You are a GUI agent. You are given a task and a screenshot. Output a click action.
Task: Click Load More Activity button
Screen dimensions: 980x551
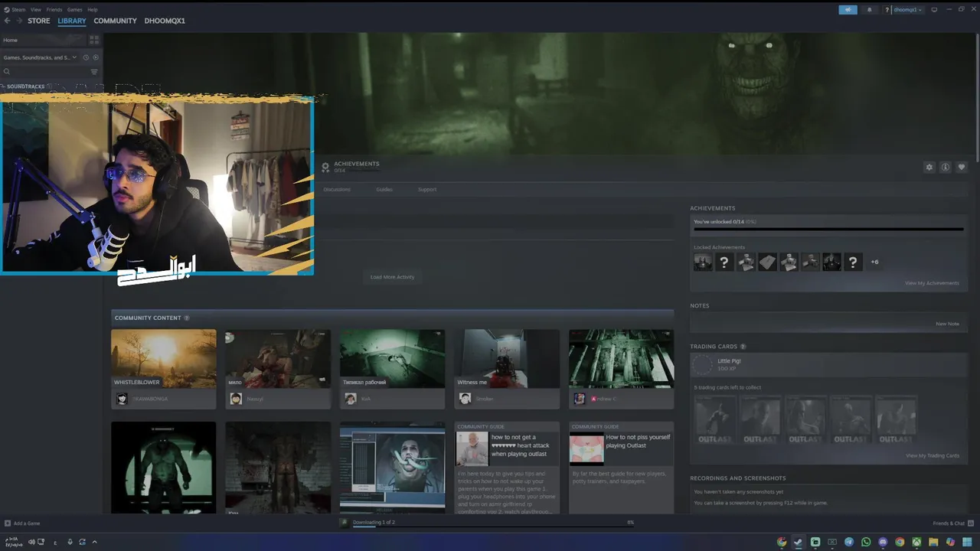(x=392, y=277)
